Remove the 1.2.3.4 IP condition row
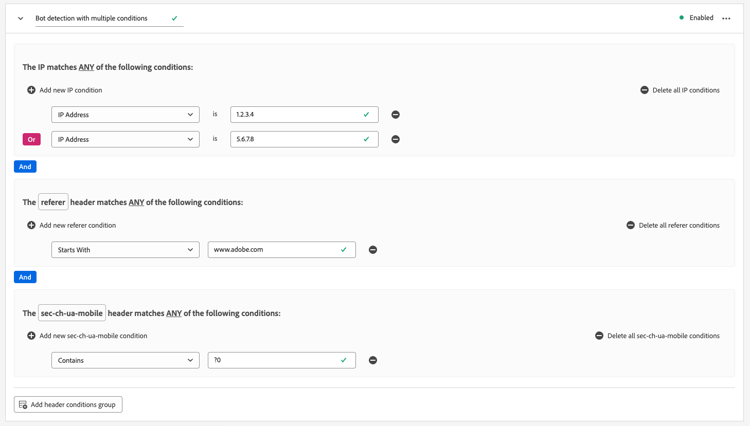 pyautogui.click(x=395, y=115)
